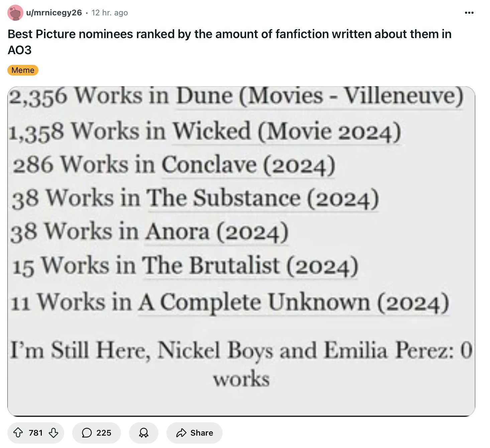
Task: Upvote the AO3 fanfiction post
Action: (18, 433)
